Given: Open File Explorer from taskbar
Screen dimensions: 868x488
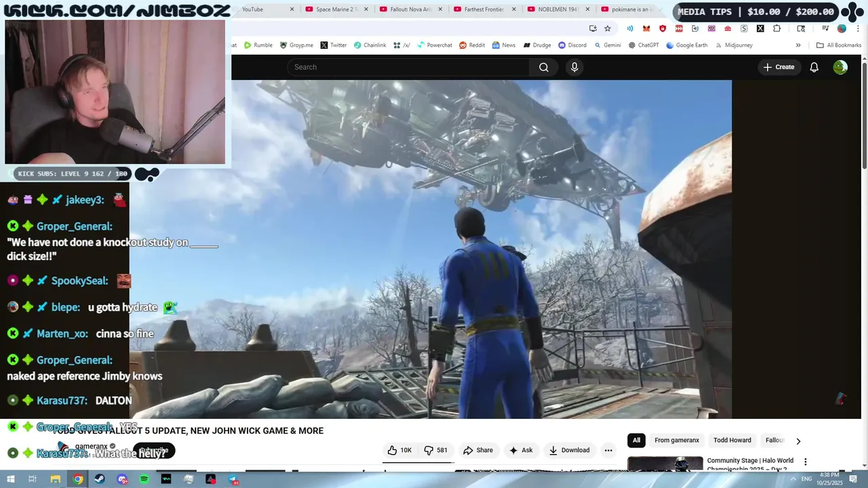Looking at the screenshot, I should (56, 479).
